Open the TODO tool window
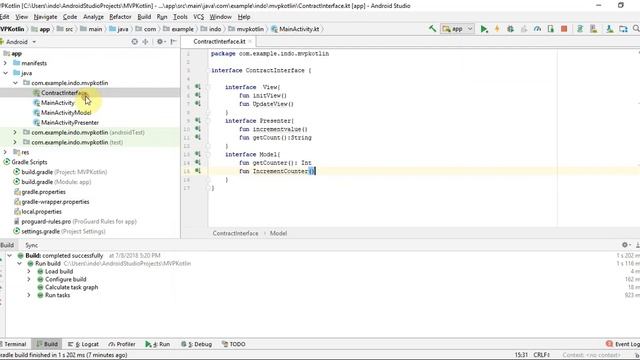Screen dimensions: 640x360 [x=234, y=344]
